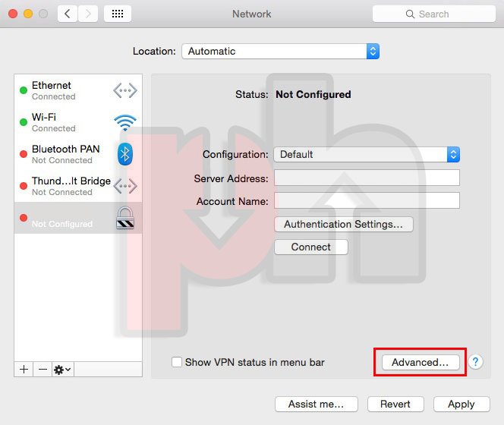504x425 pixels.
Task: Go forward with the right chevron button
Action: [88, 14]
